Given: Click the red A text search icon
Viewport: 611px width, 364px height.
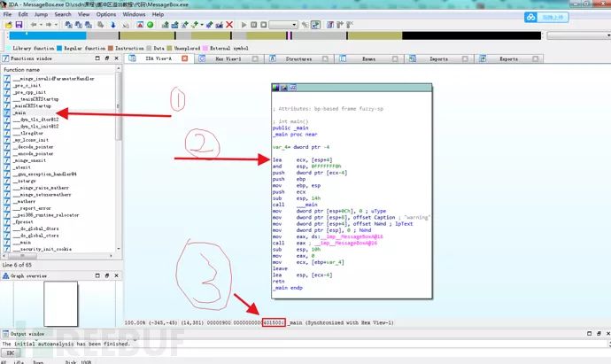Looking at the screenshot, I should [x=140, y=25].
